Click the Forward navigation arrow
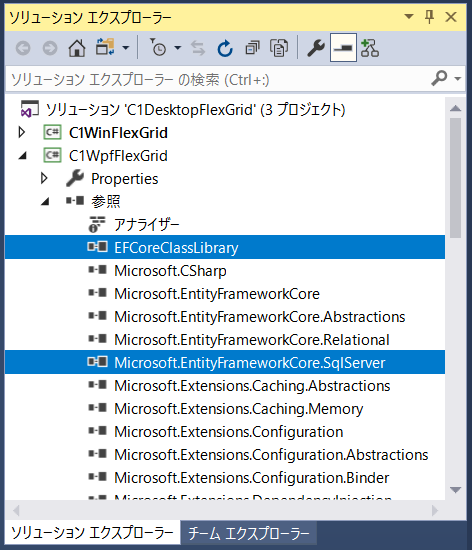The width and height of the screenshot is (472, 550). click(x=50, y=48)
